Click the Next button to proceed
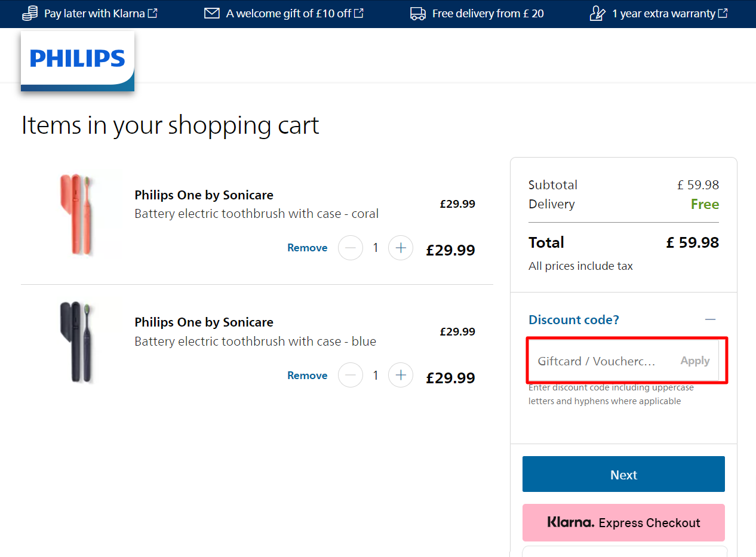Image resolution: width=756 pixels, height=557 pixels. click(x=623, y=475)
